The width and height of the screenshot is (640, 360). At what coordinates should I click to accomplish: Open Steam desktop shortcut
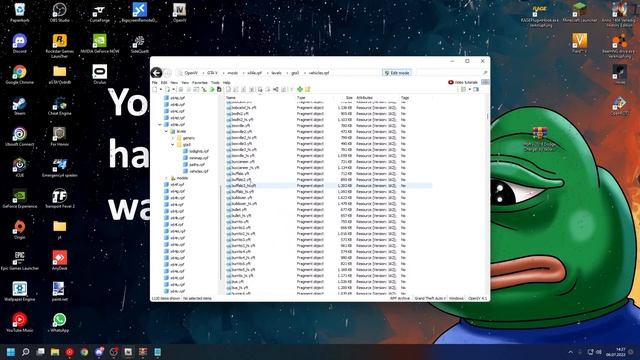click(19, 106)
